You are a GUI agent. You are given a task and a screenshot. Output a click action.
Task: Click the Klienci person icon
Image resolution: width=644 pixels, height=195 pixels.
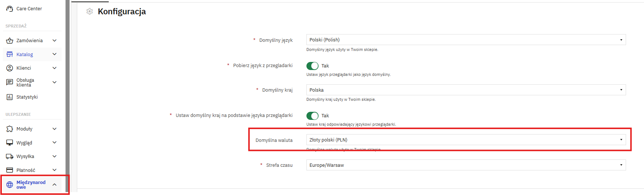click(x=10, y=68)
